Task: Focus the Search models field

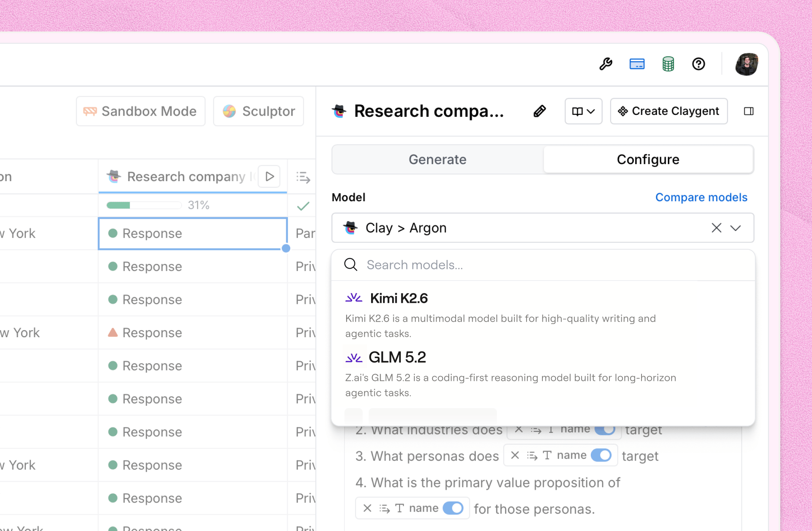Action: click(x=543, y=265)
